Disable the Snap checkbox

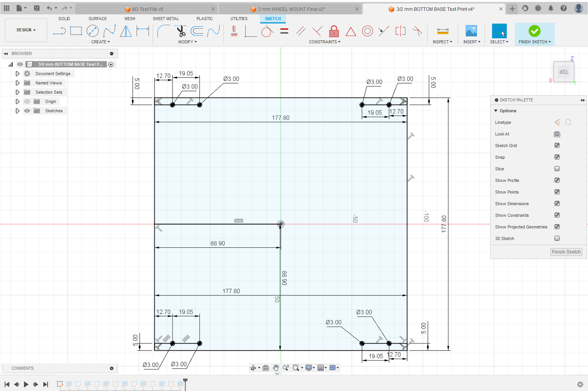pos(557,157)
